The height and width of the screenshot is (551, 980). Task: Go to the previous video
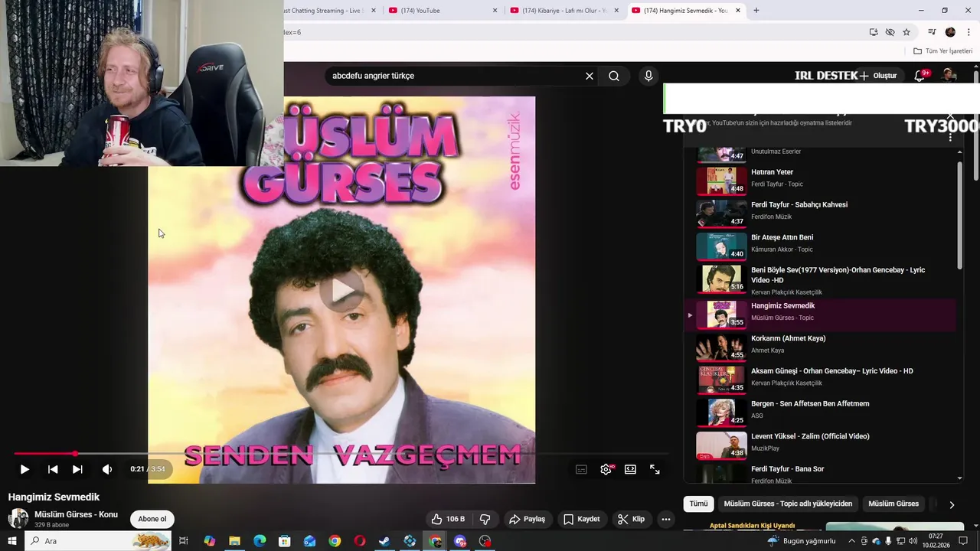tap(53, 469)
